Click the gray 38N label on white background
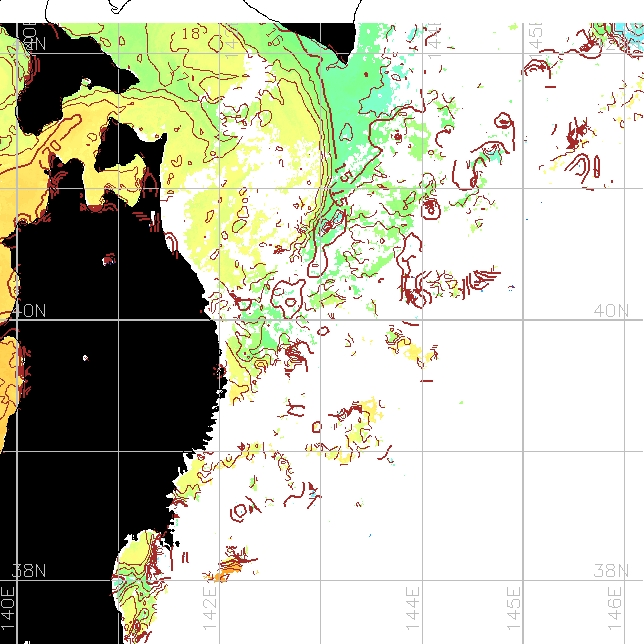The width and height of the screenshot is (644, 644). pyautogui.click(x=611, y=571)
